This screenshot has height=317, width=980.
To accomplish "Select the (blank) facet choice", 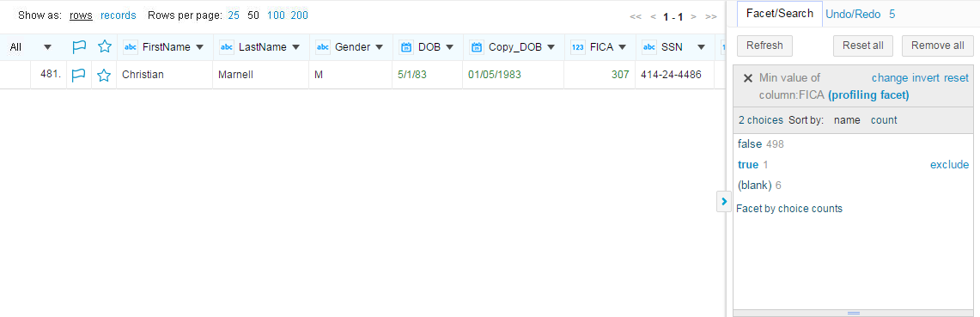I will pyautogui.click(x=754, y=185).
